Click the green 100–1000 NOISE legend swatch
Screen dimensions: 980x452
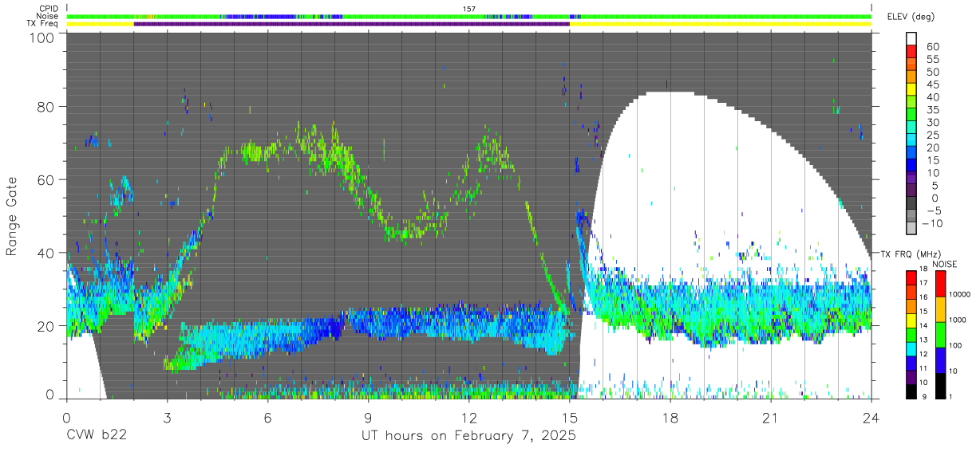click(x=939, y=334)
